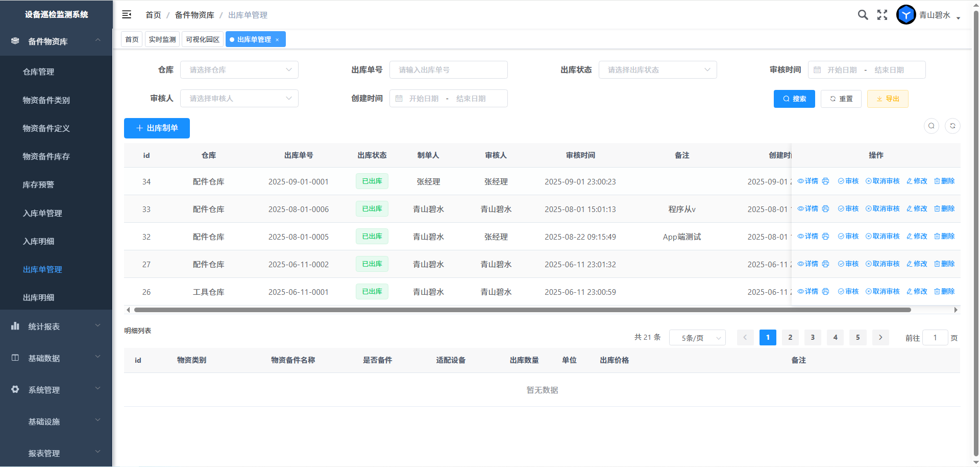The width and height of the screenshot is (980, 467).
Task: Expand the 统计报表 sidebar menu
Action: pos(56,326)
